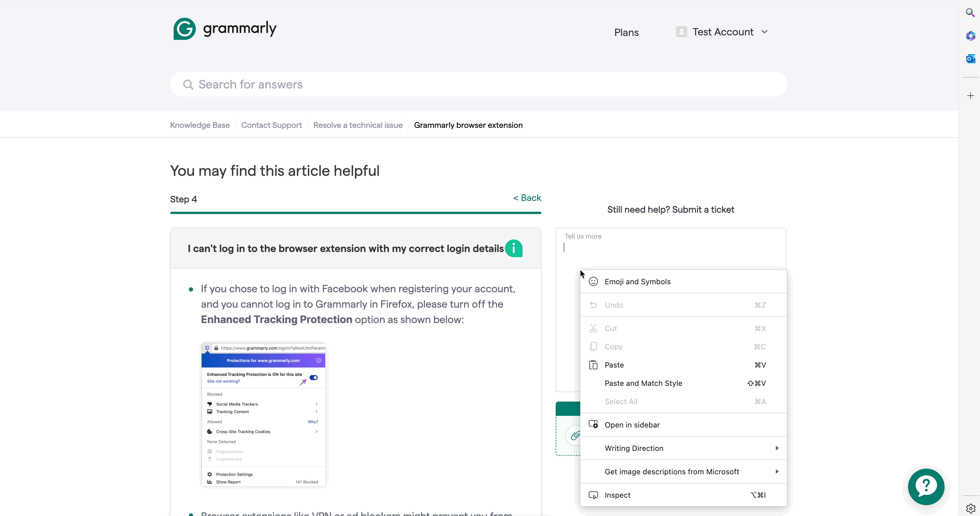Image resolution: width=980 pixels, height=516 pixels.
Task: Click the Grammarly logo icon
Action: click(184, 29)
